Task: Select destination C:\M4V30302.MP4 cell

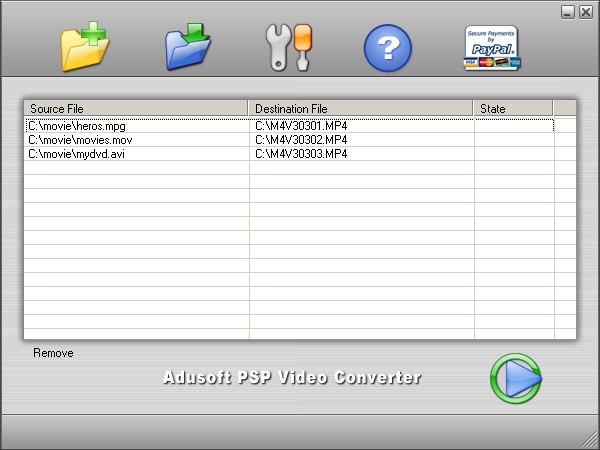Action: (x=362, y=140)
